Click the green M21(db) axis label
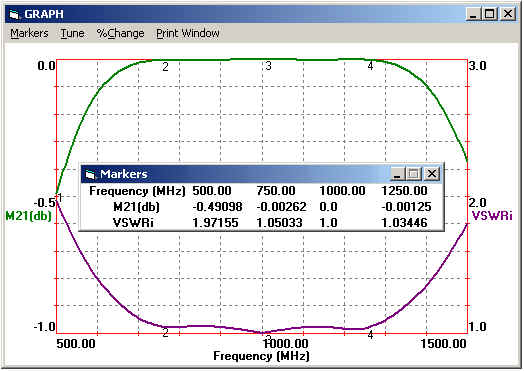The image size is (524, 371). [x=29, y=216]
